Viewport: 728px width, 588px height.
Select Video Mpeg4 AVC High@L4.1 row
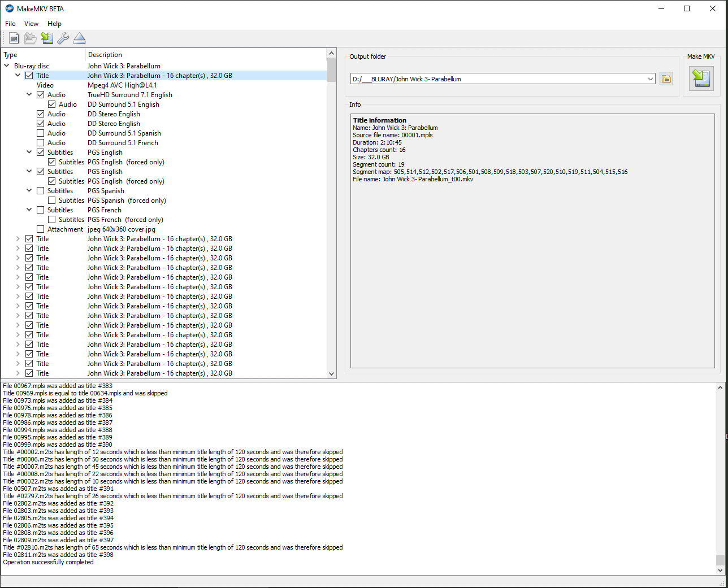[x=164, y=85]
